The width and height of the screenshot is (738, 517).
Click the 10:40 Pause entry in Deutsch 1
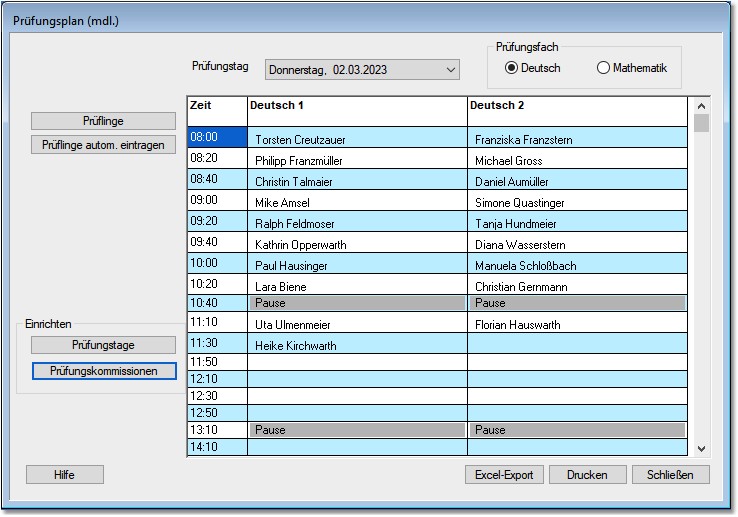(x=356, y=302)
